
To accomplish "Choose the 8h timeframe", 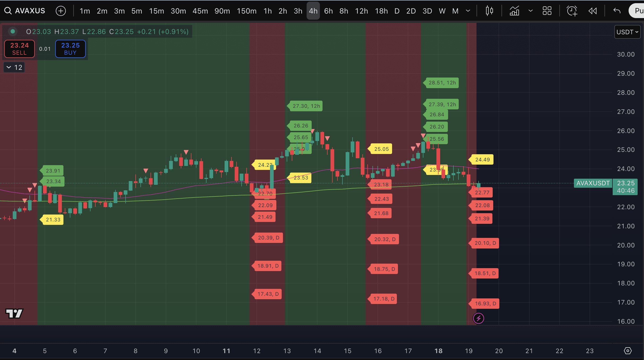I will [x=344, y=11].
